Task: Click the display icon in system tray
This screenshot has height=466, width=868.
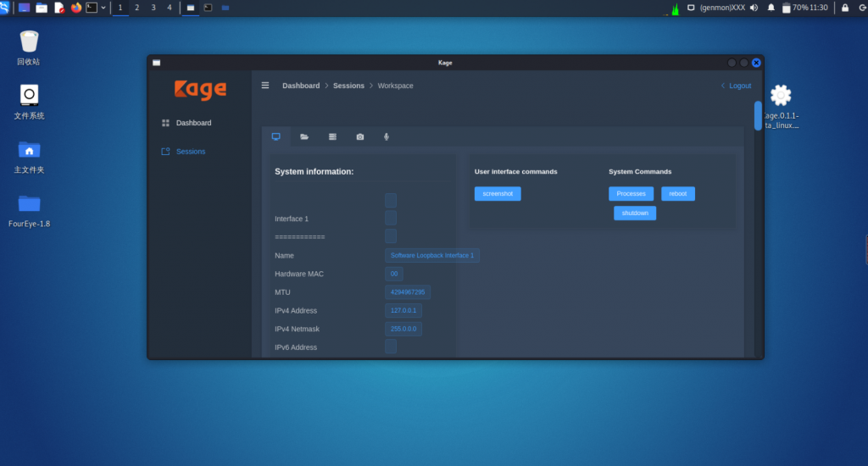Action: point(691,8)
